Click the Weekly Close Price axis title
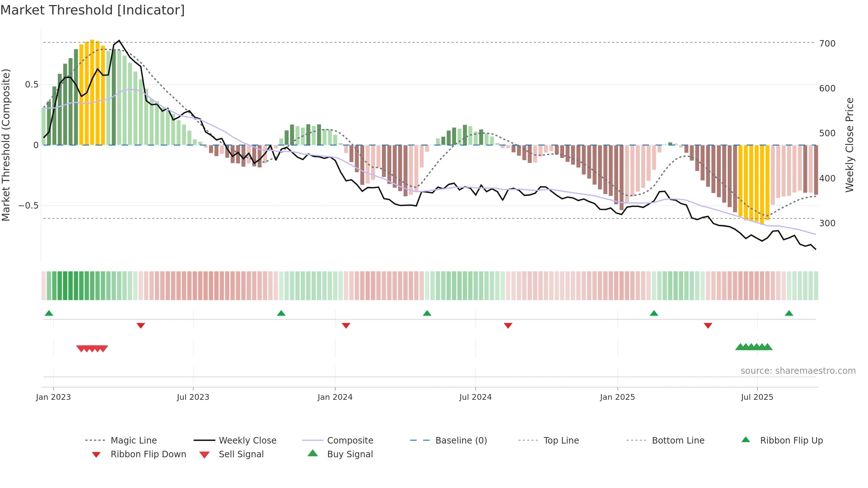 pyautogui.click(x=850, y=145)
